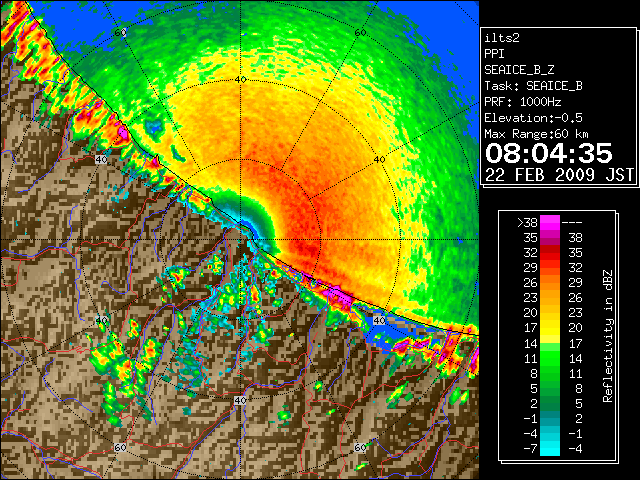640x480 pixels.
Task: Click the "Task: SEAICE_B" line
Action: click(x=533, y=86)
